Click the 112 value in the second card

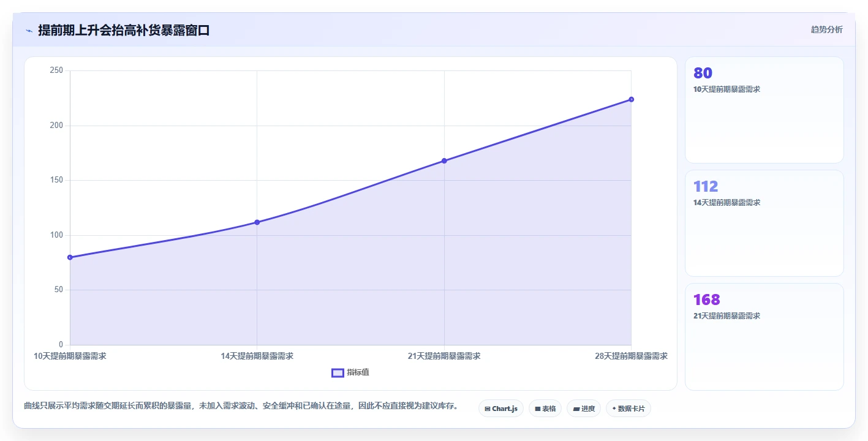coord(706,187)
